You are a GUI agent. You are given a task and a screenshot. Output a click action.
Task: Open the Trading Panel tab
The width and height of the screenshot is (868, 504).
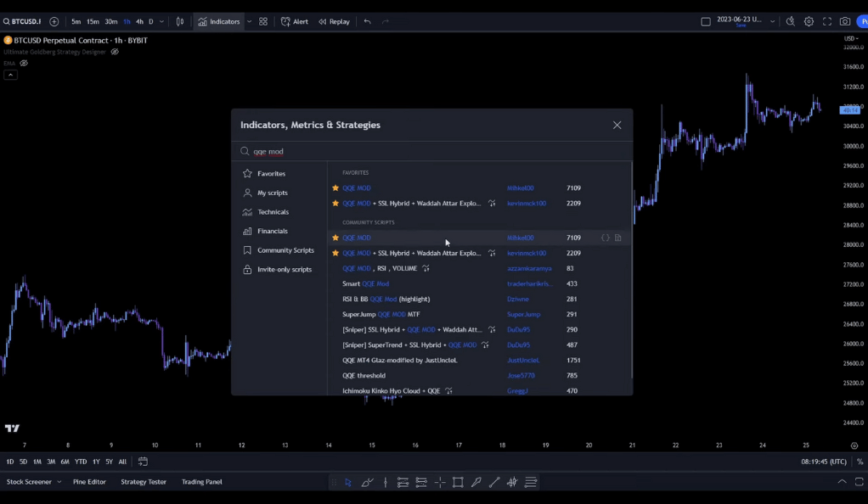(x=201, y=482)
